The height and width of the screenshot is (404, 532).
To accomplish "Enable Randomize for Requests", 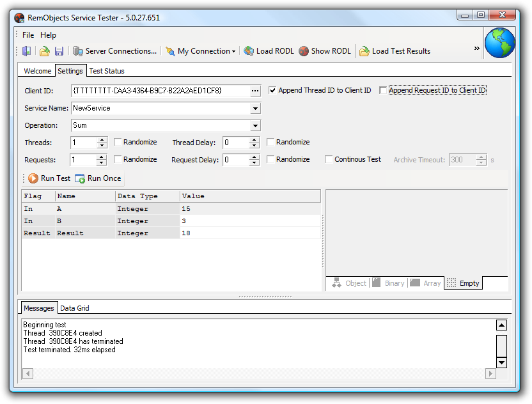I will 118,159.
